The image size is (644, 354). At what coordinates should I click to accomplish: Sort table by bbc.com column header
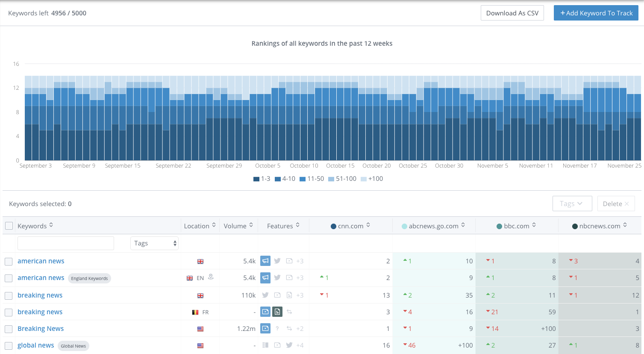tap(516, 226)
